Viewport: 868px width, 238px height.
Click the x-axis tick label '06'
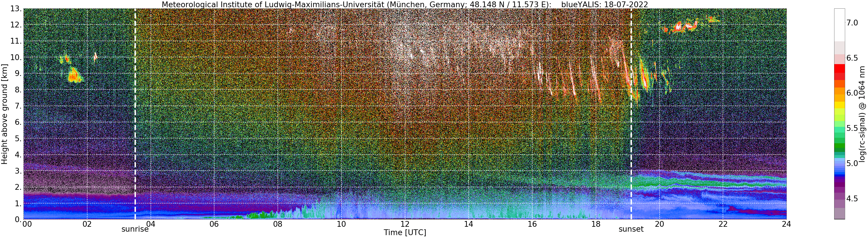coord(214,224)
